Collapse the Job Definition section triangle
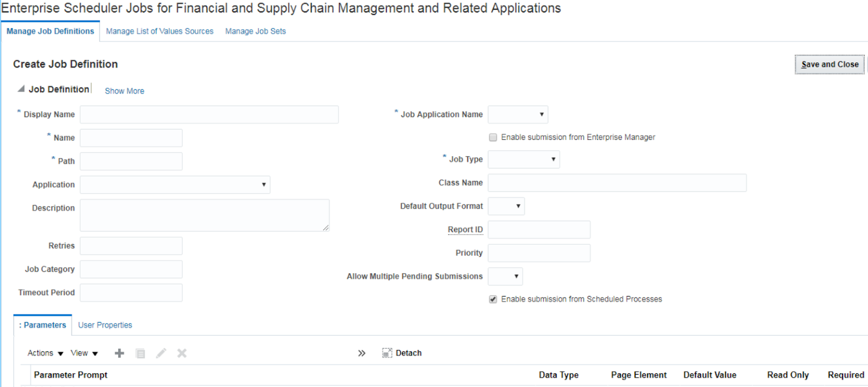The image size is (868, 387). click(21, 89)
